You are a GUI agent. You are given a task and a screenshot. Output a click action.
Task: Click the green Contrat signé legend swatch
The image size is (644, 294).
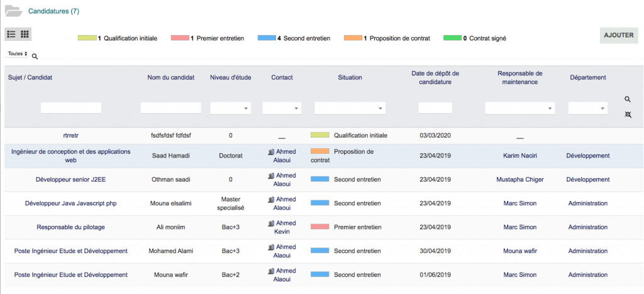[x=452, y=38]
